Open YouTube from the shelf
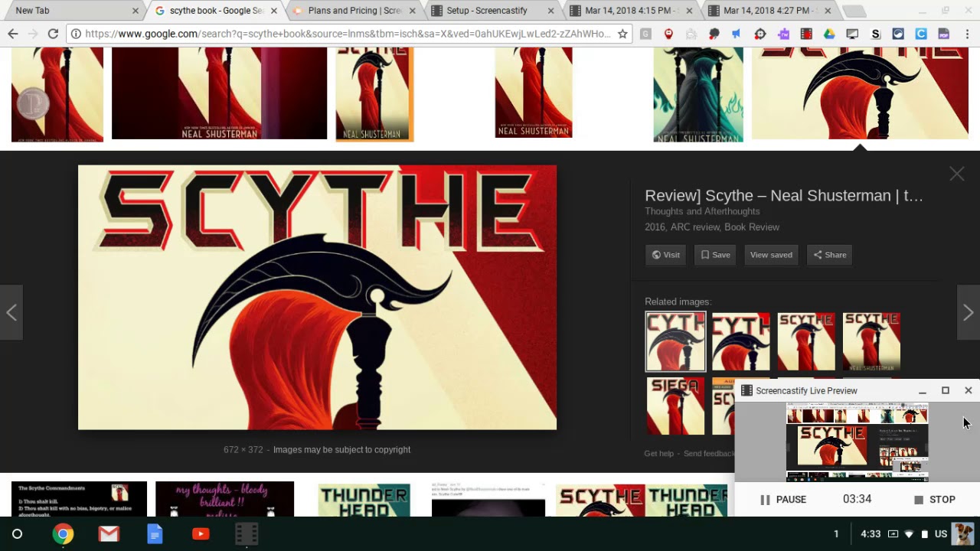This screenshot has height=551, width=980. [x=201, y=533]
